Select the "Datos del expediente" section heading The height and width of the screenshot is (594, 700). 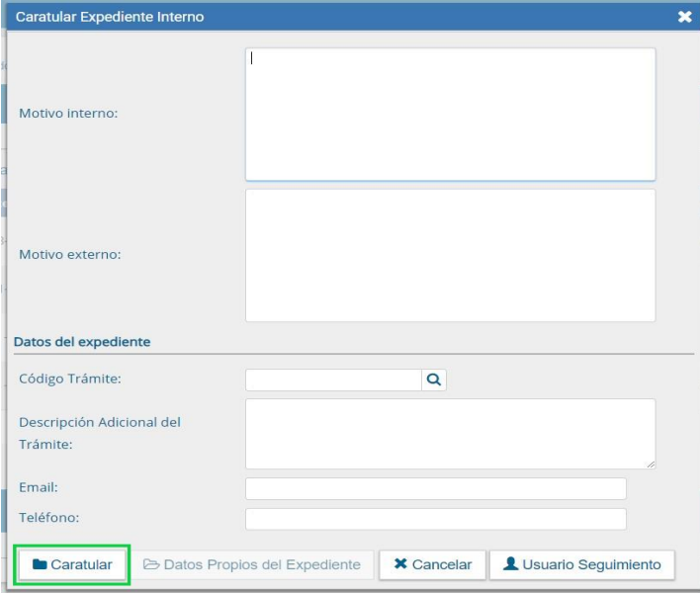(x=82, y=342)
